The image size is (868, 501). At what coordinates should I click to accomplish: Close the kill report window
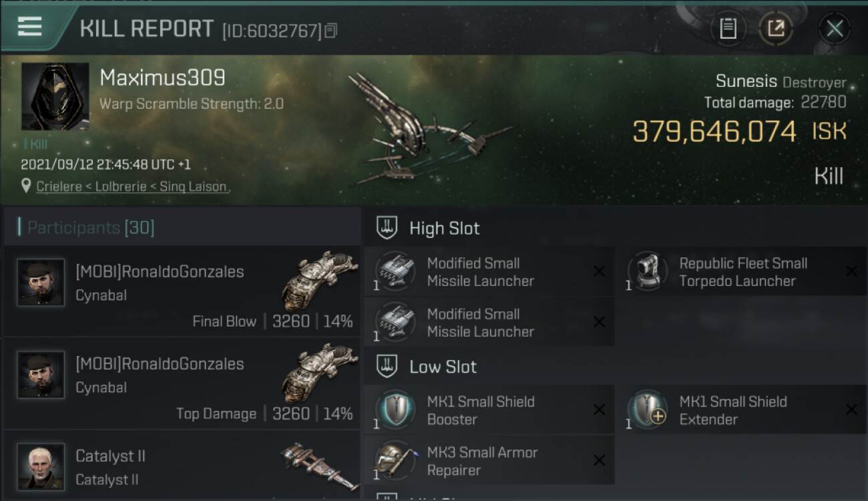tap(835, 29)
